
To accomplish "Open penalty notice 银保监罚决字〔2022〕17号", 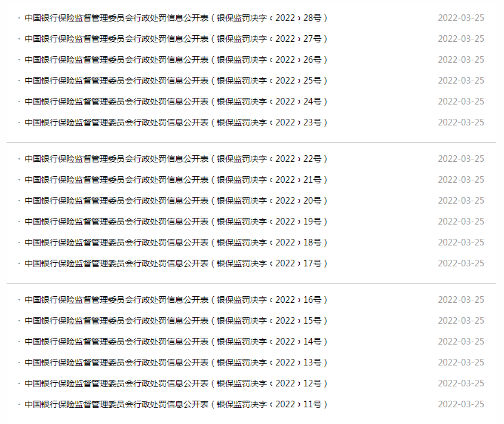I will [176, 263].
